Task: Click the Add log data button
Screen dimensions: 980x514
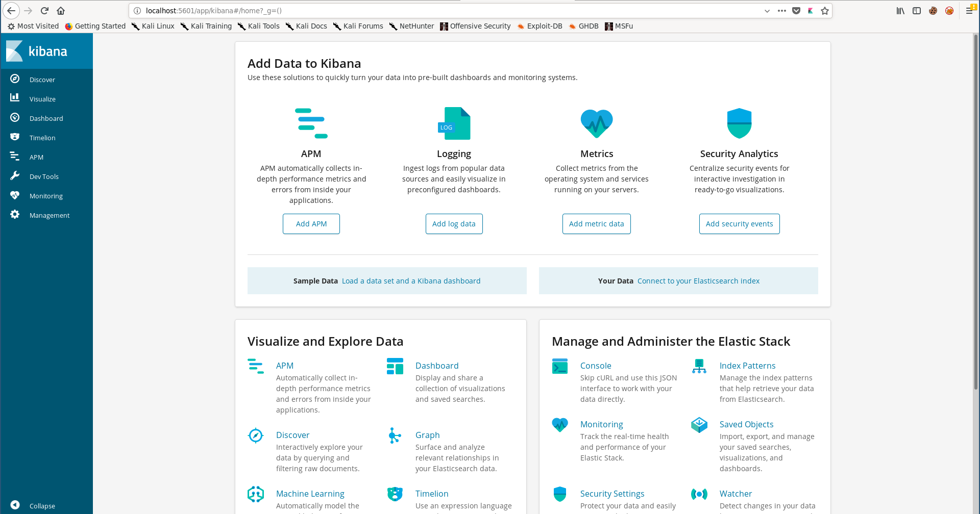Action: coord(454,224)
